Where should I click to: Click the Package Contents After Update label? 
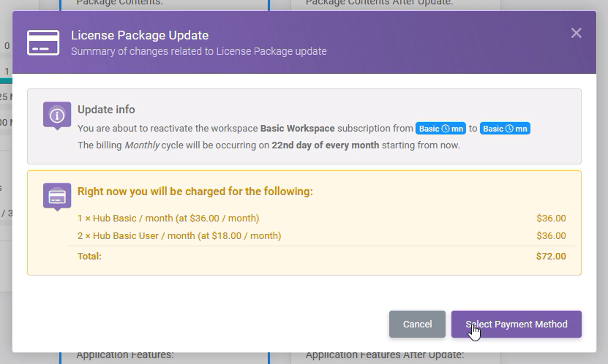[379, 3]
